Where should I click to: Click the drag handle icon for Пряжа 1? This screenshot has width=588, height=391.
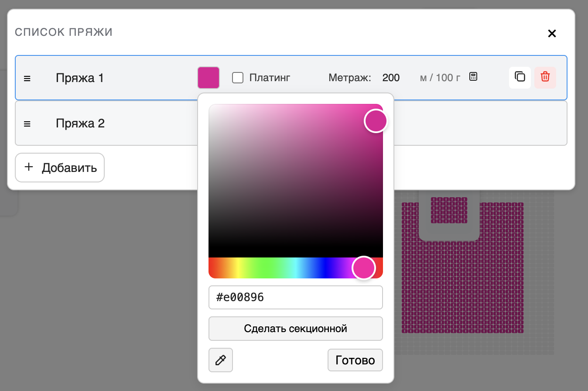click(x=27, y=79)
